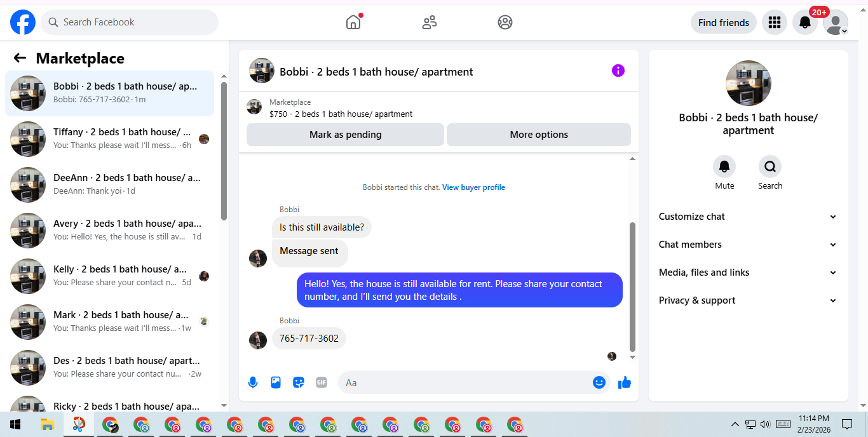
Task: Send a thumbs-up like
Action: pos(625,382)
